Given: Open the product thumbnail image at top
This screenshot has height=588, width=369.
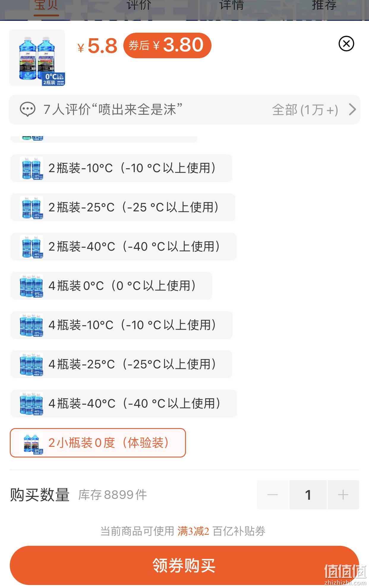Looking at the screenshot, I should tap(37, 58).
